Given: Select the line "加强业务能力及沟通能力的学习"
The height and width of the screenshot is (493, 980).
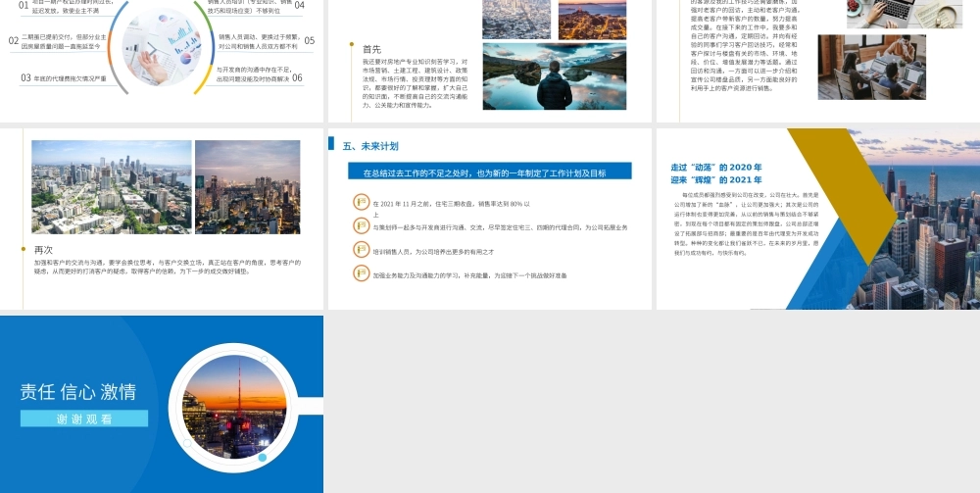Looking at the screenshot, I should (x=469, y=275).
